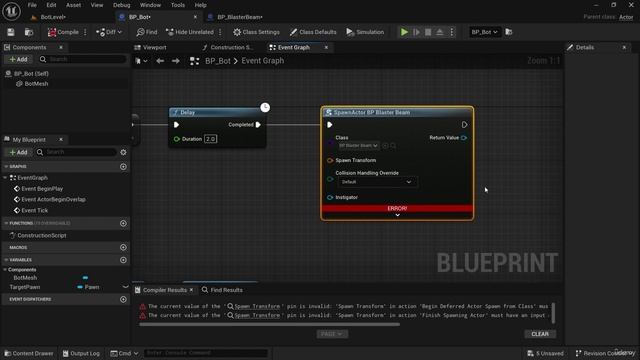Open Collision Handling Override dropdown
This screenshot has width=640, height=360.
[x=377, y=182]
